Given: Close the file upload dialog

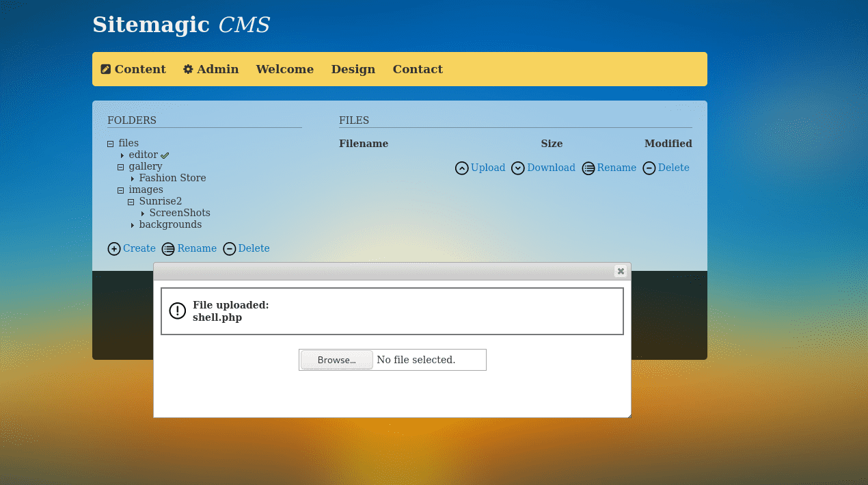Looking at the screenshot, I should click(621, 271).
